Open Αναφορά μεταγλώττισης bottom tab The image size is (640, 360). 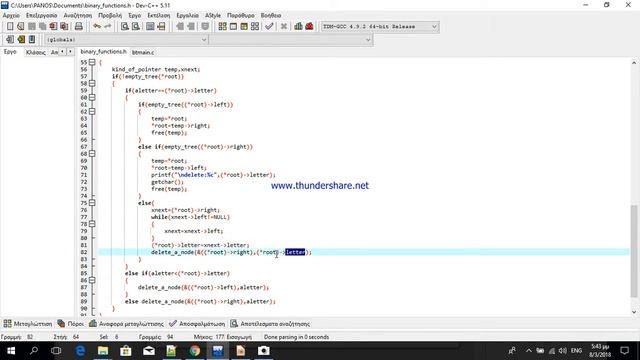[x=127, y=324]
